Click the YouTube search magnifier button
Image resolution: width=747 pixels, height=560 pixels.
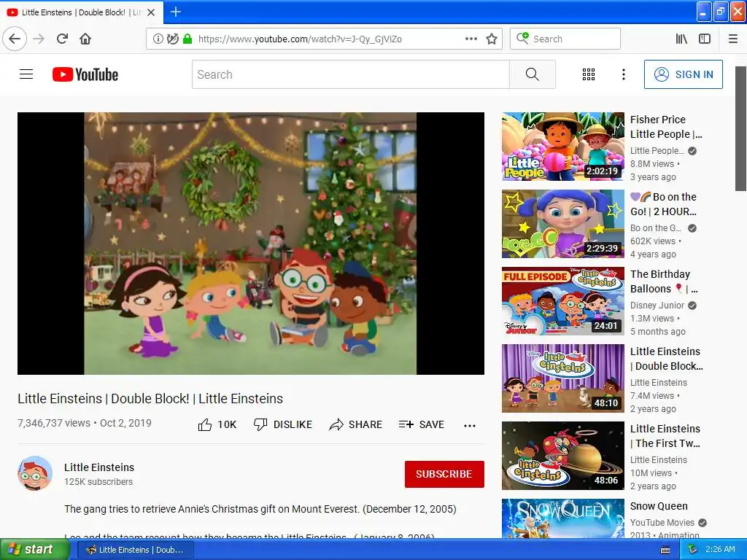[x=532, y=74]
